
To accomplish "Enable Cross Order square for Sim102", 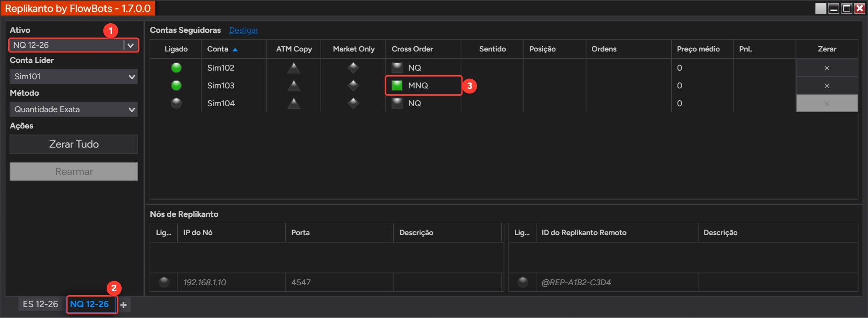I will [x=397, y=68].
